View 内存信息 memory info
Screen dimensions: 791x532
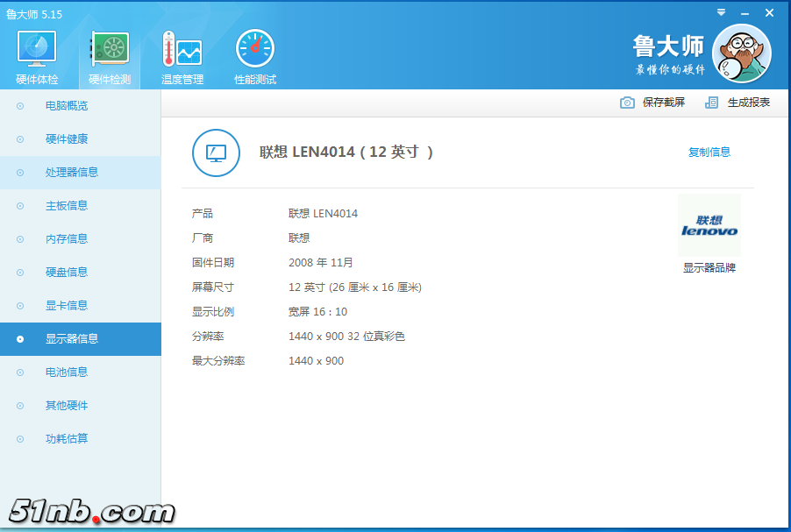(67, 239)
